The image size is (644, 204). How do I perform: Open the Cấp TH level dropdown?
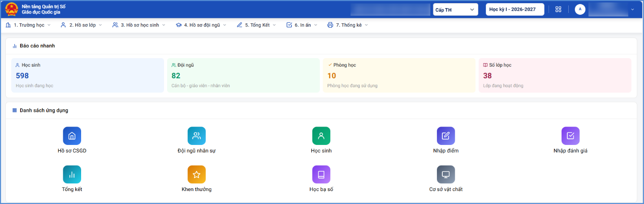click(455, 9)
